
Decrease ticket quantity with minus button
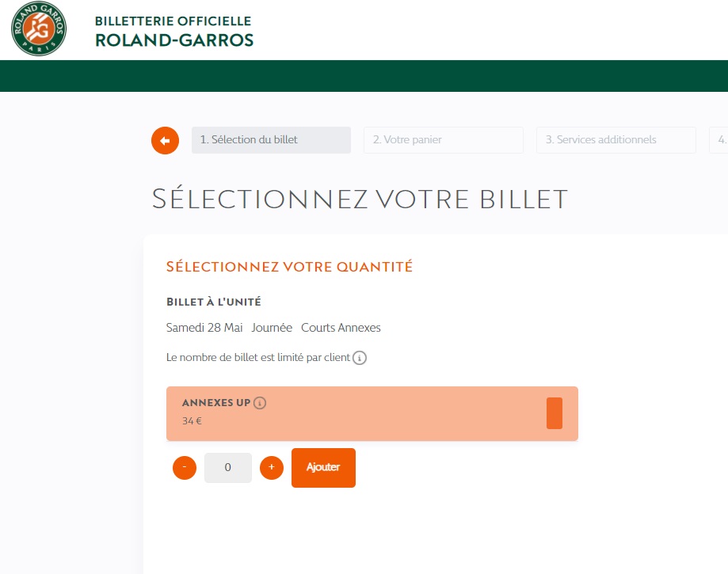pos(185,468)
